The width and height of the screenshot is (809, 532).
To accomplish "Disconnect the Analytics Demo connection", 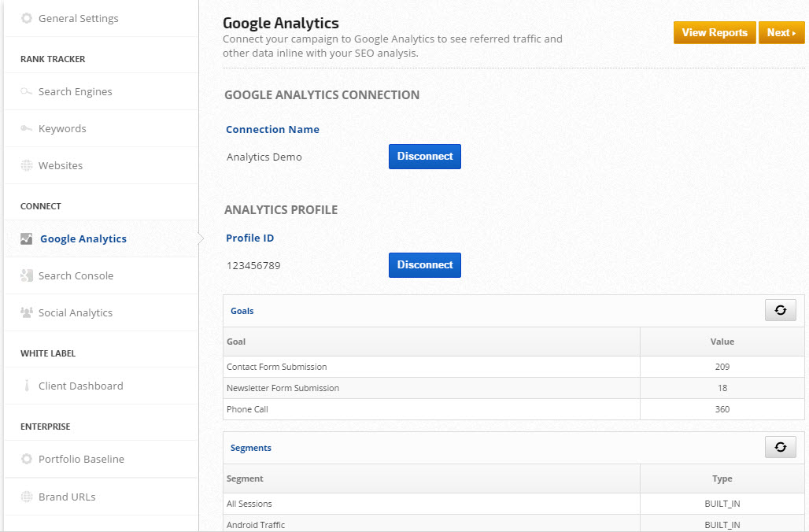I will (x=424, y=157).
